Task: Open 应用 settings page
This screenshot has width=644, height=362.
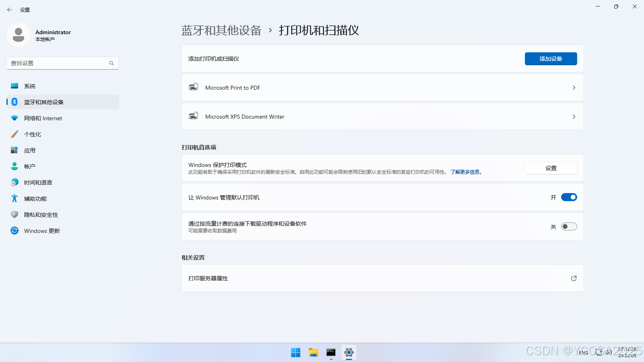Action: (x=63, y=150)
